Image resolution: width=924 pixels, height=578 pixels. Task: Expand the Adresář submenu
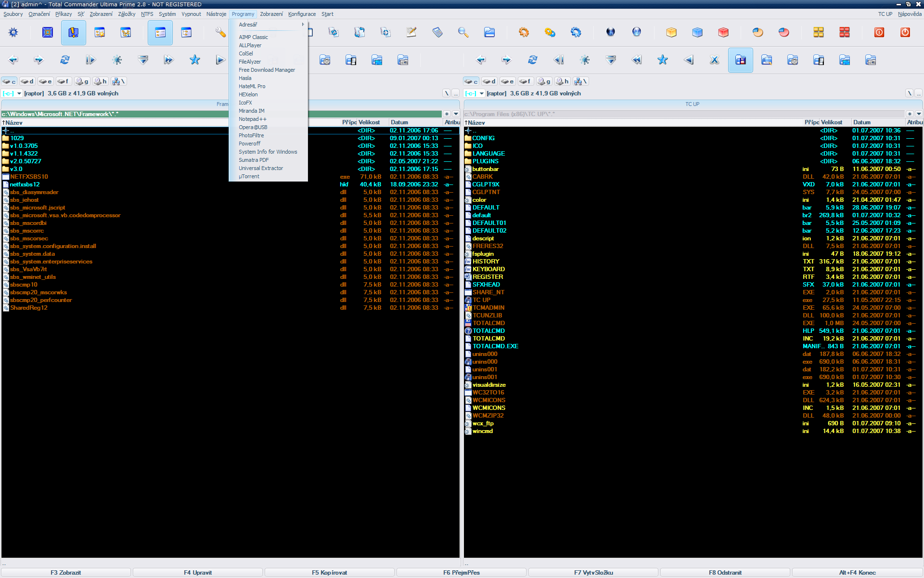click(x=269, y=25)
